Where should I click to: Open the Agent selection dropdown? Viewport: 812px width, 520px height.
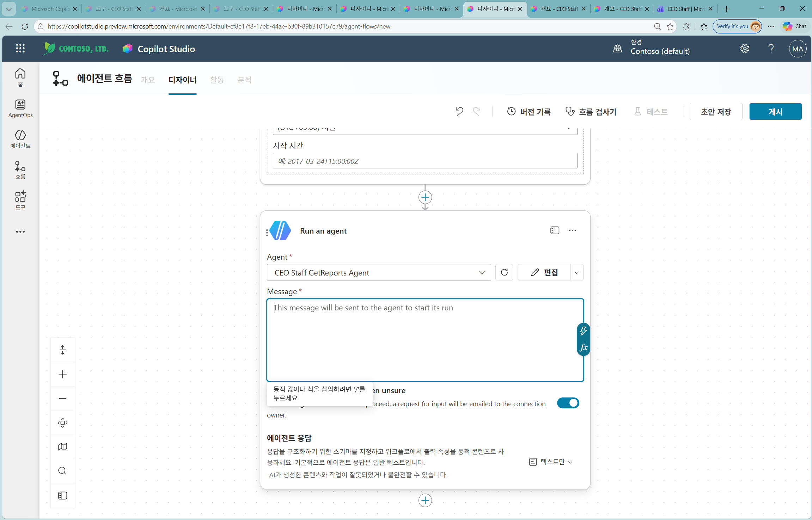pos(379,272)
